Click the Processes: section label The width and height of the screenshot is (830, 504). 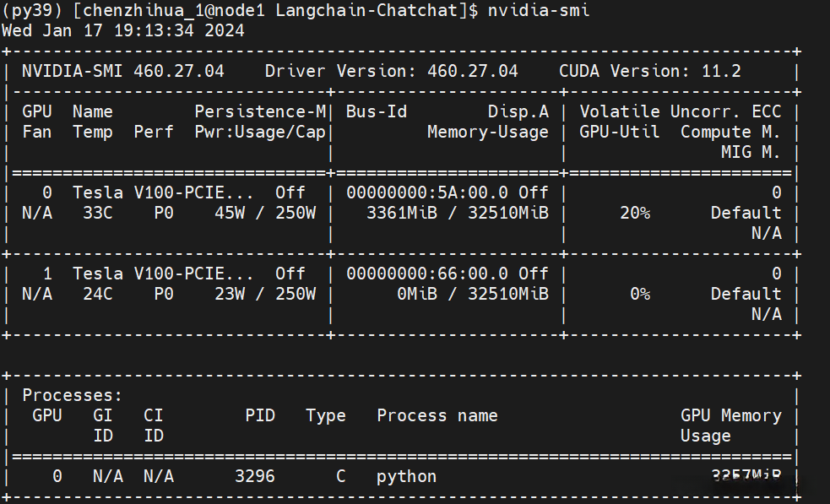(x=73, y=395)
